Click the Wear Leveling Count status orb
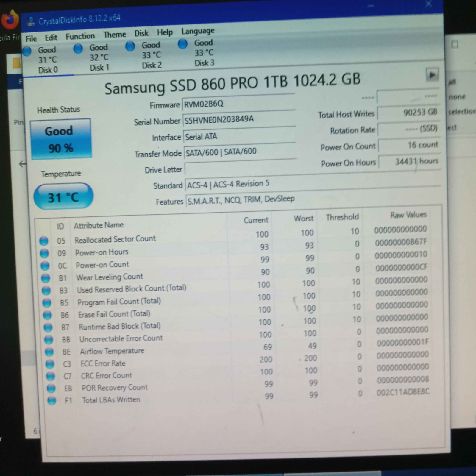 click(46, 278)
